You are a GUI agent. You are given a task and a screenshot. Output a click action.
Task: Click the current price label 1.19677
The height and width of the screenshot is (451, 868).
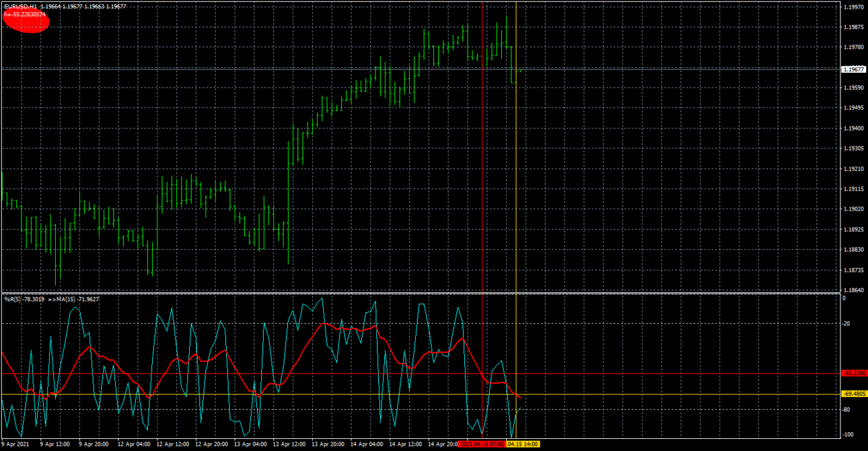pos(854,69)
